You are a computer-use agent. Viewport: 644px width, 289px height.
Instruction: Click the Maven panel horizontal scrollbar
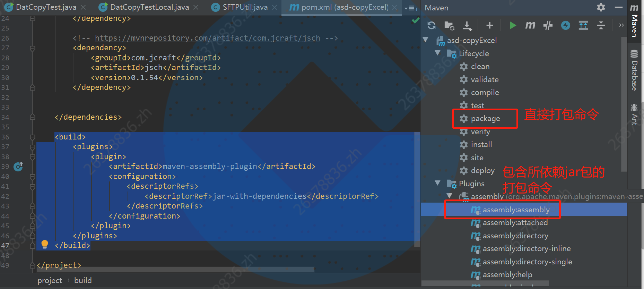(x=485, y=283)
